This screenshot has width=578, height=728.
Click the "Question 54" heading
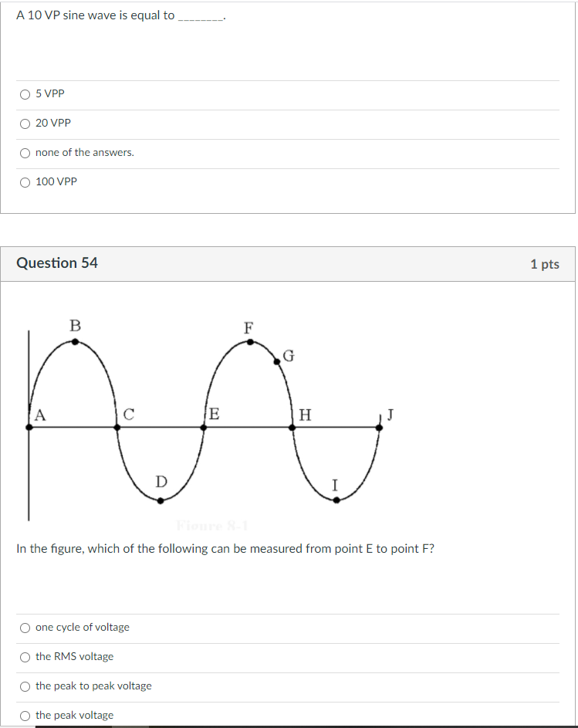coord(56,262)
